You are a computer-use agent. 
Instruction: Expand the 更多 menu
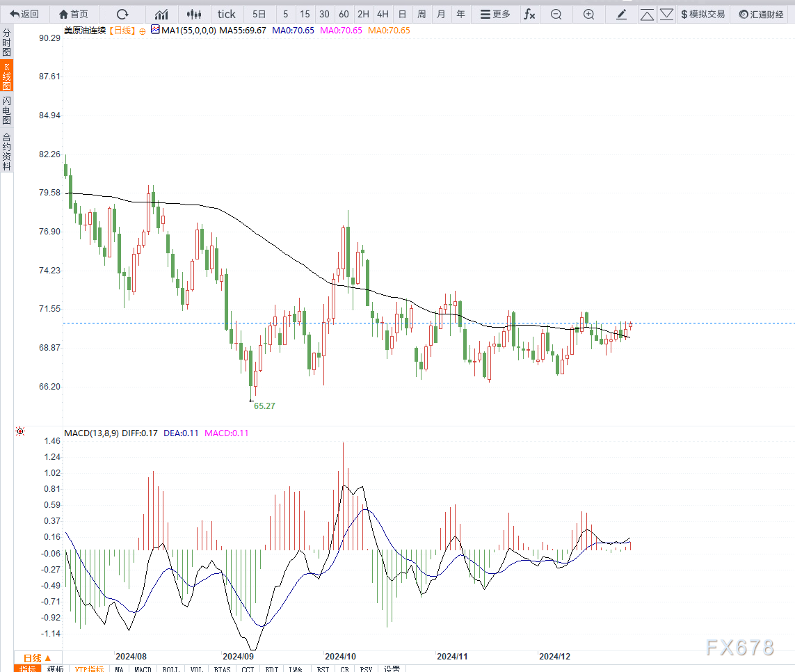[x=495, y=14]
